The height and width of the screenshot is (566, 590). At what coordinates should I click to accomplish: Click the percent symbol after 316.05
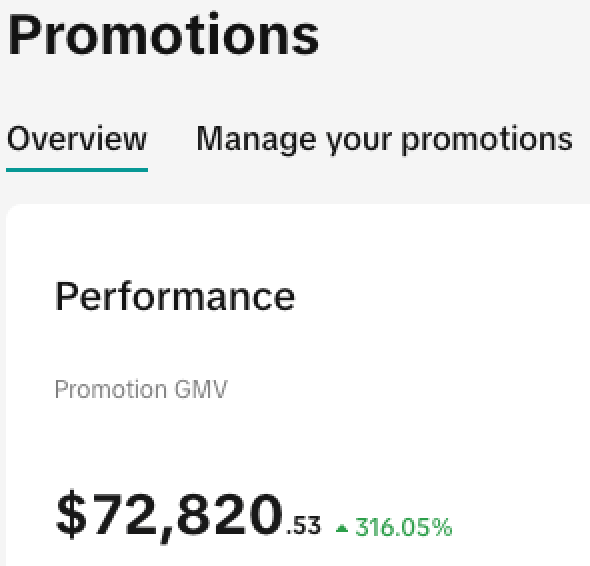pyautogui.click(x=442, y=527)
